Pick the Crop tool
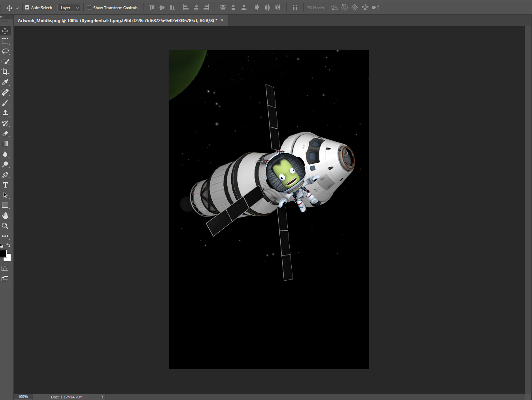532x400 pixels. pos(5,72)
